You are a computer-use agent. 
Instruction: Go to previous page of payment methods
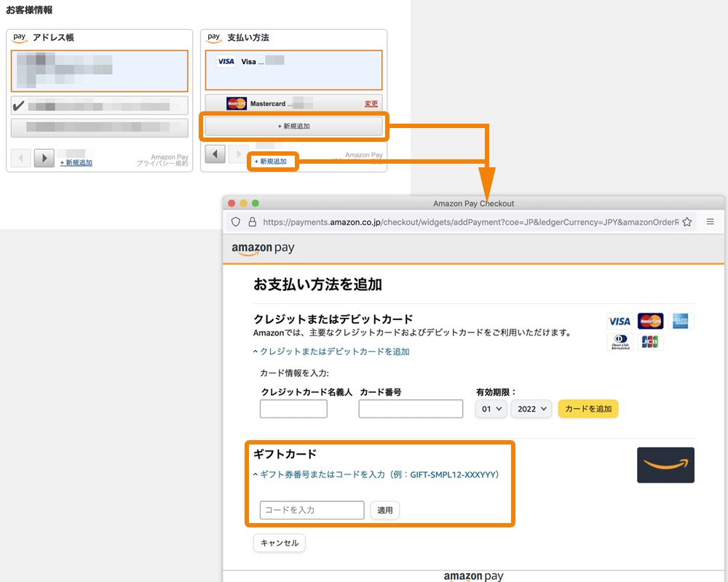215,154
